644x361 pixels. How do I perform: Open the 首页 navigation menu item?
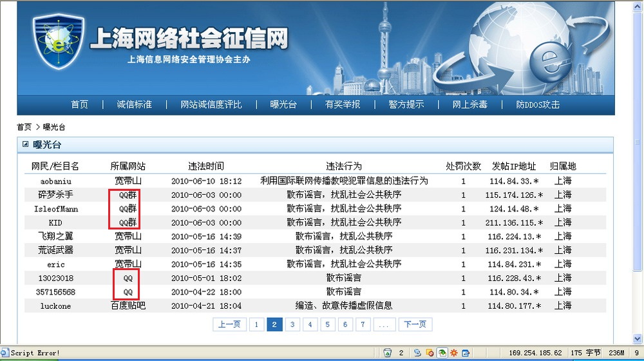[79, 104]
